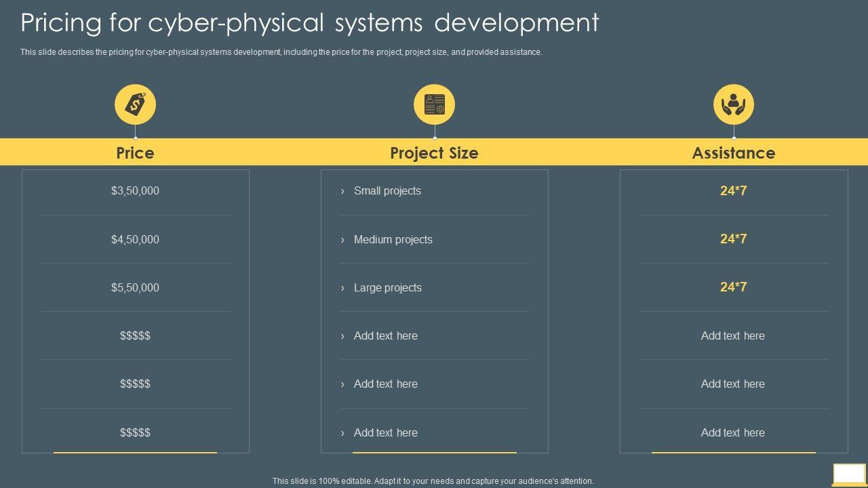Select the Large projects text
The image size is (868, 488).
click(387, 287)
